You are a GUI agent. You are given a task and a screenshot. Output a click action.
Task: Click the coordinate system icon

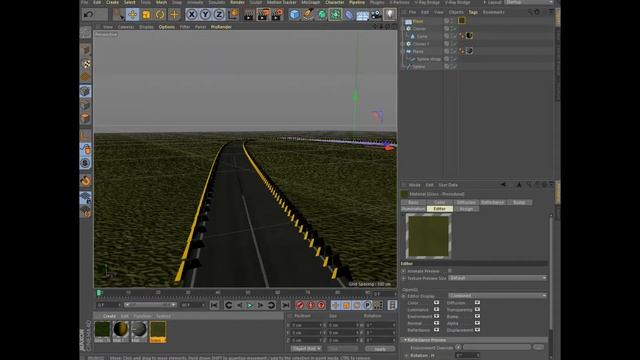233,15
